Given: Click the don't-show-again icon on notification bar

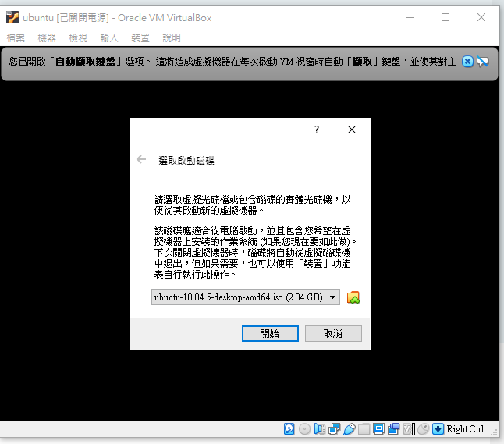Looking at the screenshot, I should [483, 61].
